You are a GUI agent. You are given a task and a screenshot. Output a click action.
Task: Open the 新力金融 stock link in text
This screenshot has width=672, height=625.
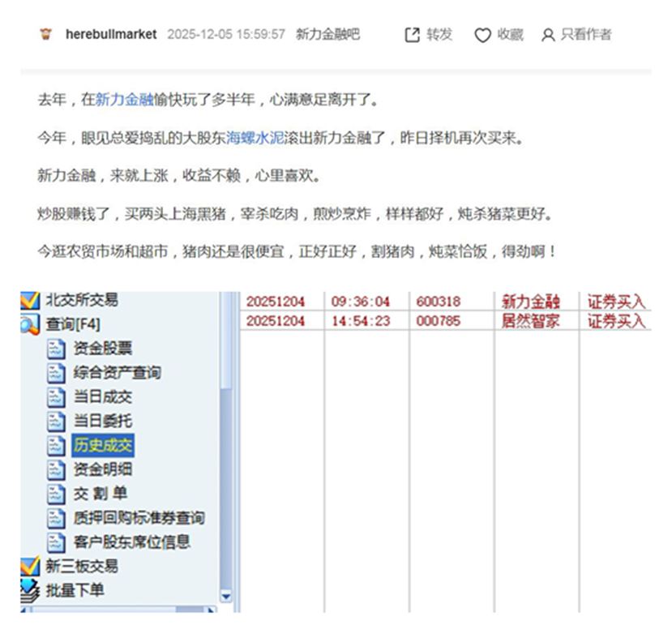point(124,100)
